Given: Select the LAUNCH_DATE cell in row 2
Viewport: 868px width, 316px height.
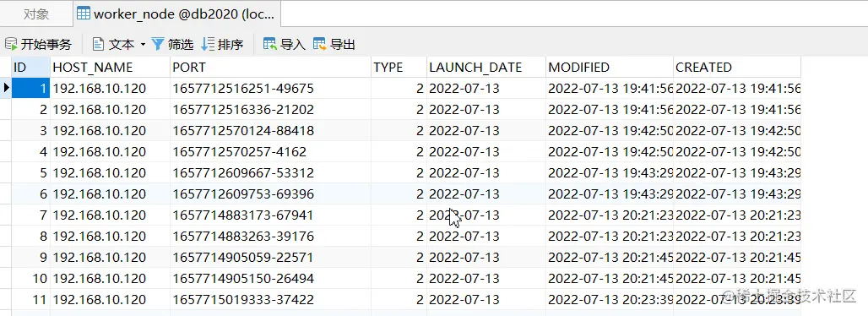Looking at the screenshot, I should pos(486,109).
